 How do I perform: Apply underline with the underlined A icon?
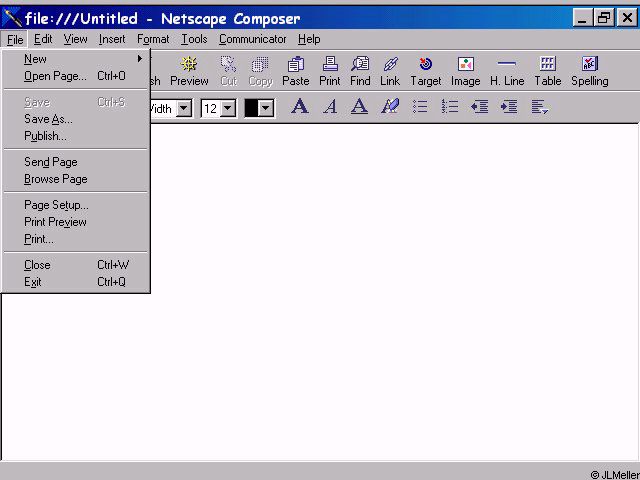(x=359, y=107)
